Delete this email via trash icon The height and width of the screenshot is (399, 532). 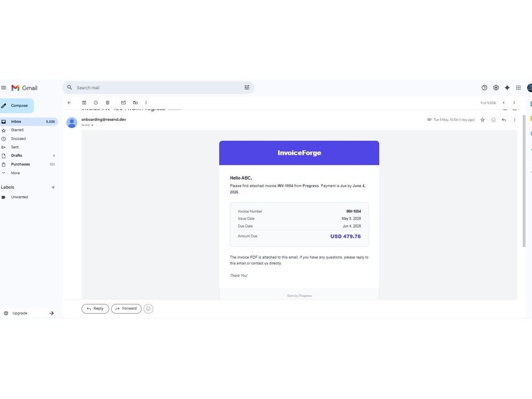pos(107,103)
